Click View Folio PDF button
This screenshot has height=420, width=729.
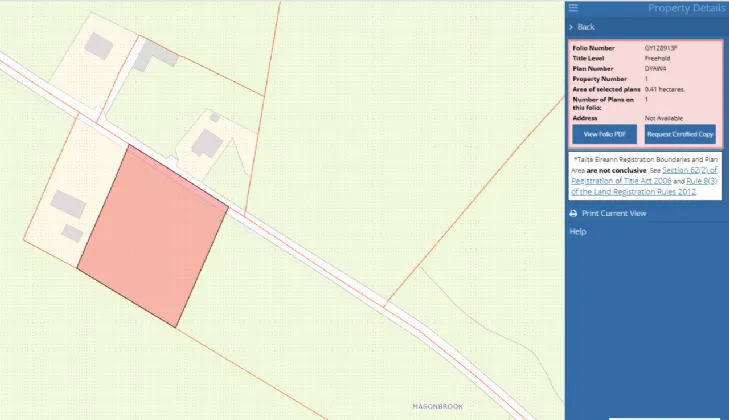pos(603,134)
